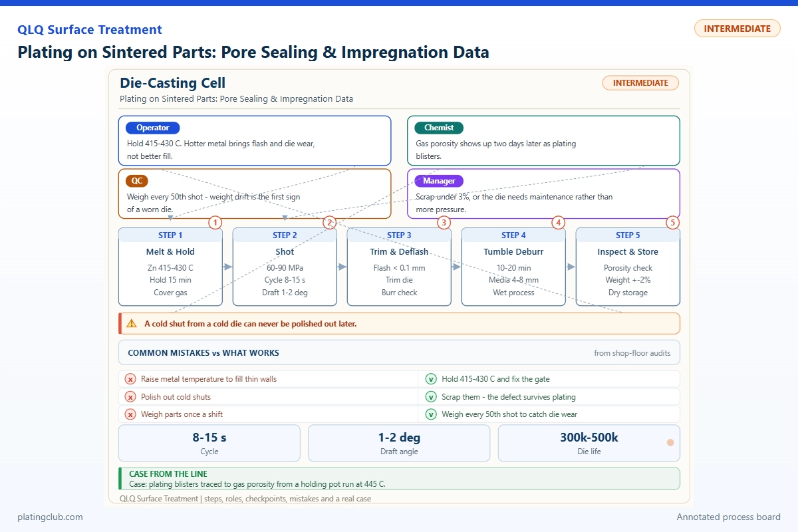
Task: Click the Chemist note about gas porosity
Action: click(x=496, y=150)
